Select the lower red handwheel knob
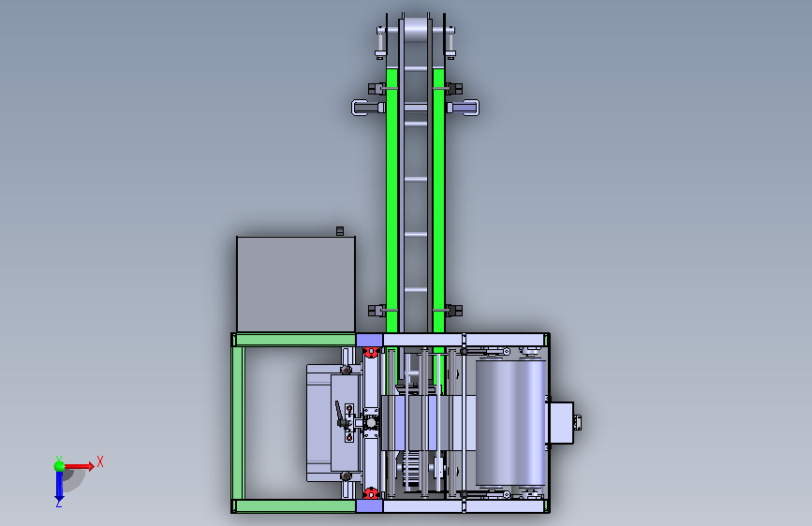The image size is (812, 526). point(370,492)
